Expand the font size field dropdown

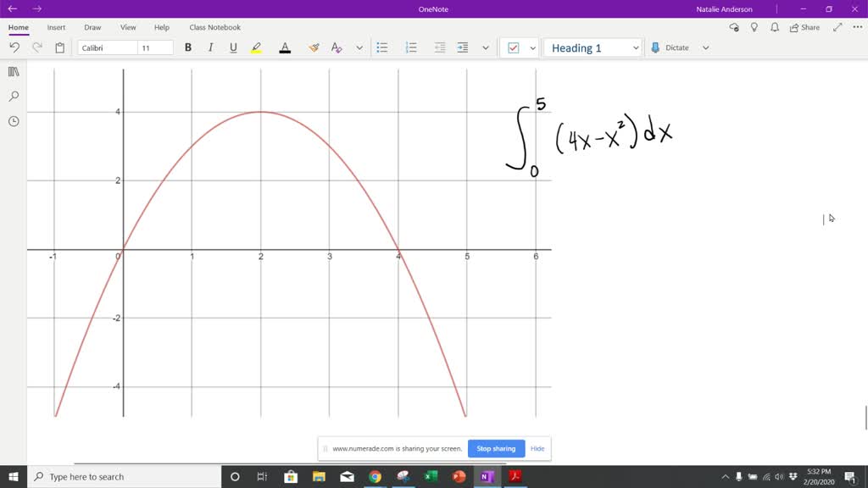168,47
